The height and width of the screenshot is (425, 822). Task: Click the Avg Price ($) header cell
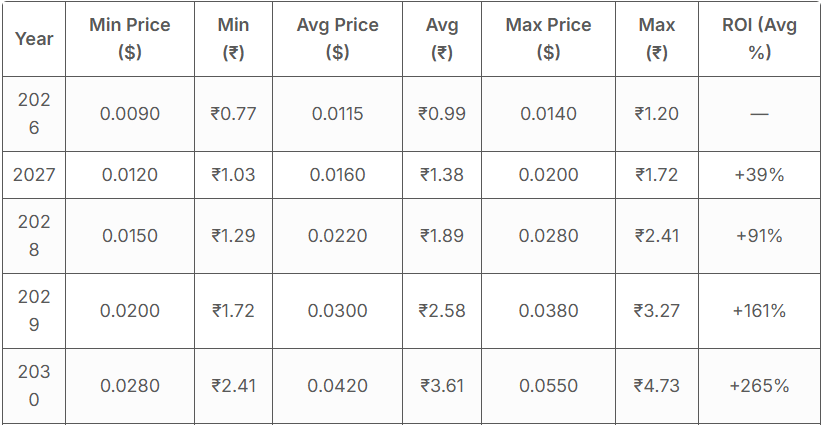coord(337,39)
